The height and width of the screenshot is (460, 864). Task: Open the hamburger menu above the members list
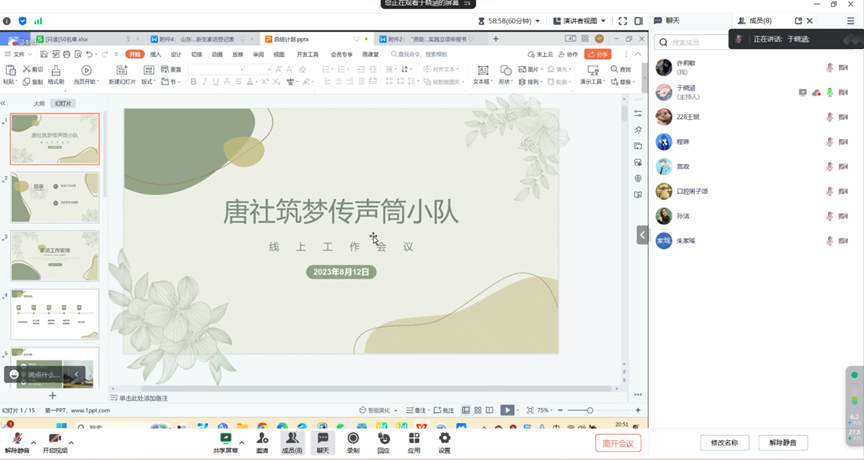[851, 20]
